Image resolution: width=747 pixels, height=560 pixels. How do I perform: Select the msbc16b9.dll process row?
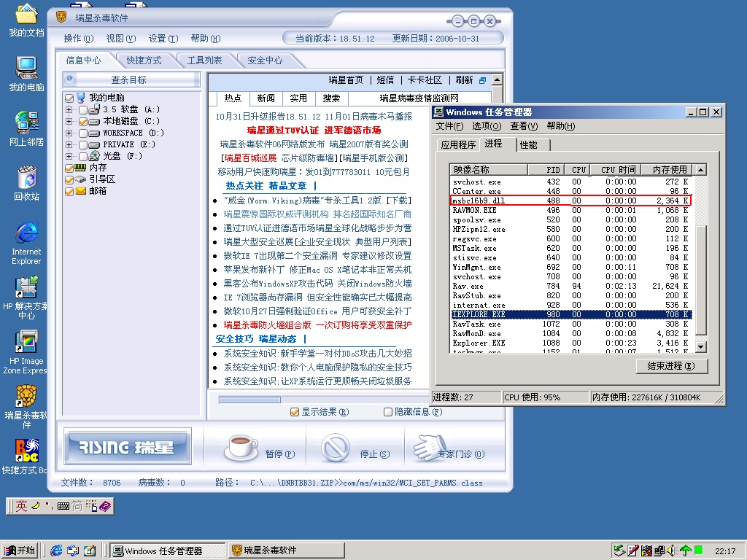coord(570,201)
